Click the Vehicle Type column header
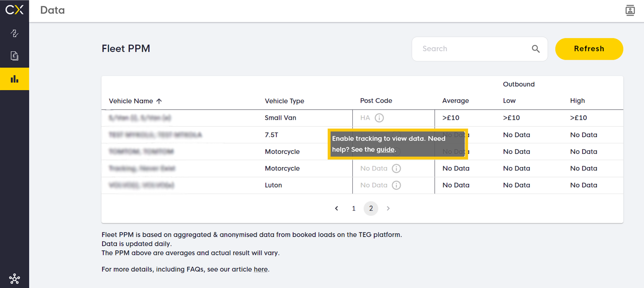Viewport: 644px width, 288px height. [284, 101]
